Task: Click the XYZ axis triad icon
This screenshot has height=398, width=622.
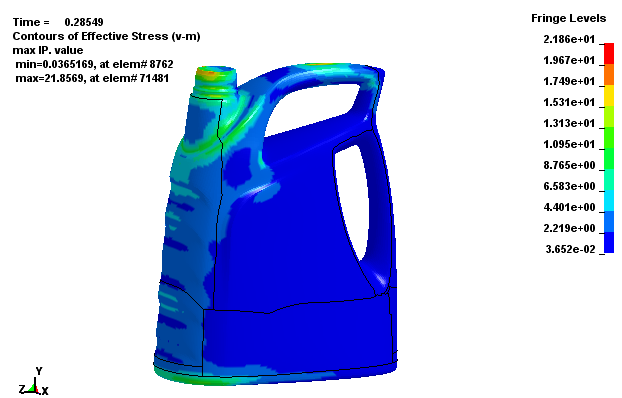Action: [x=34, y=383]
